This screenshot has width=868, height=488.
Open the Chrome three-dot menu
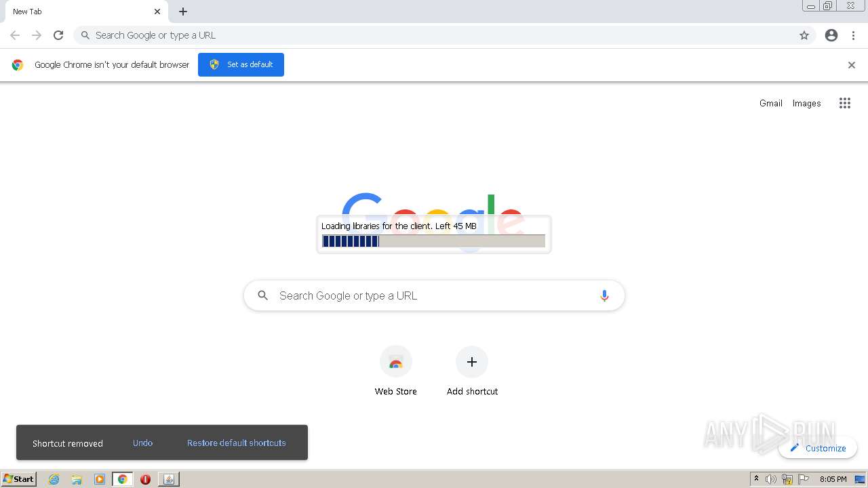[x=854, y=35]
